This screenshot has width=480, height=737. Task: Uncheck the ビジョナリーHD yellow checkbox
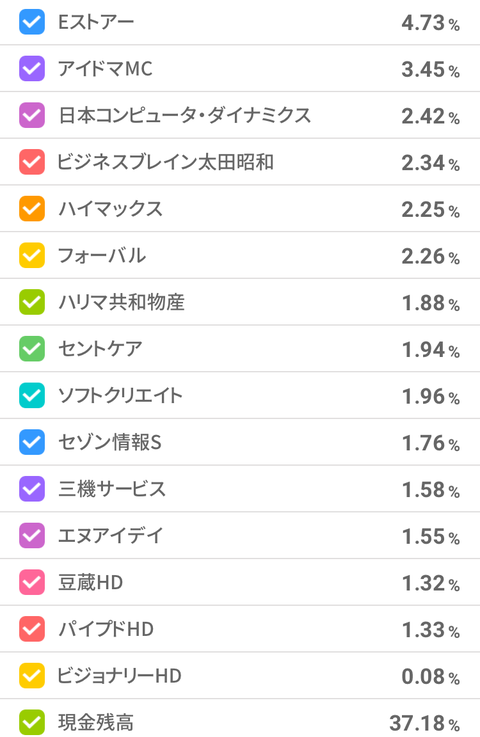pos(32,676)
